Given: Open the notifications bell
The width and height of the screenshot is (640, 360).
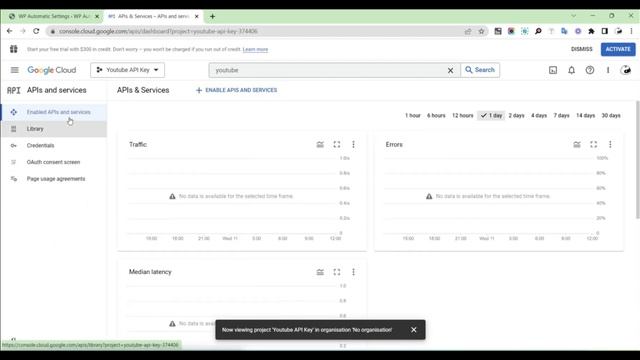Looking at the screenshot, I should [x=571, y=70].
